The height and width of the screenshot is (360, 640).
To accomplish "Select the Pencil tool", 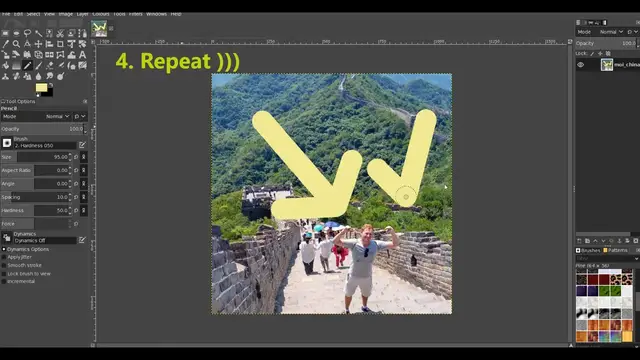I will point(27,65).
